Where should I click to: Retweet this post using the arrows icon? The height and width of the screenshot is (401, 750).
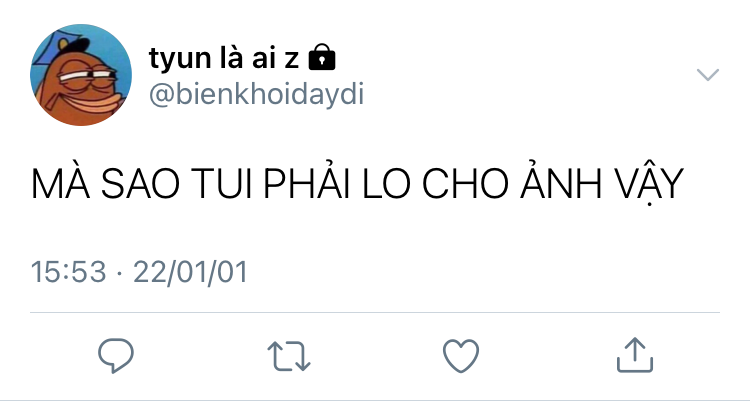tap(289, 356)
